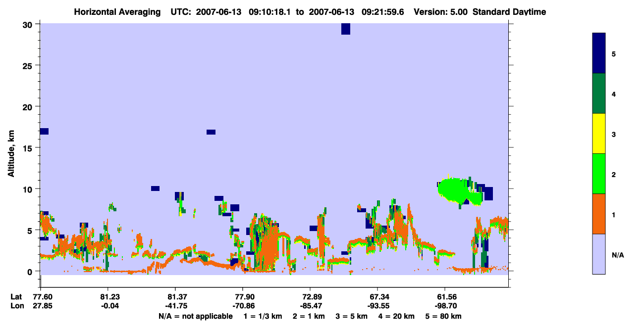Click legend text '4 = 20 km'
Screen dimensions: 644x330
pos(397,316)
